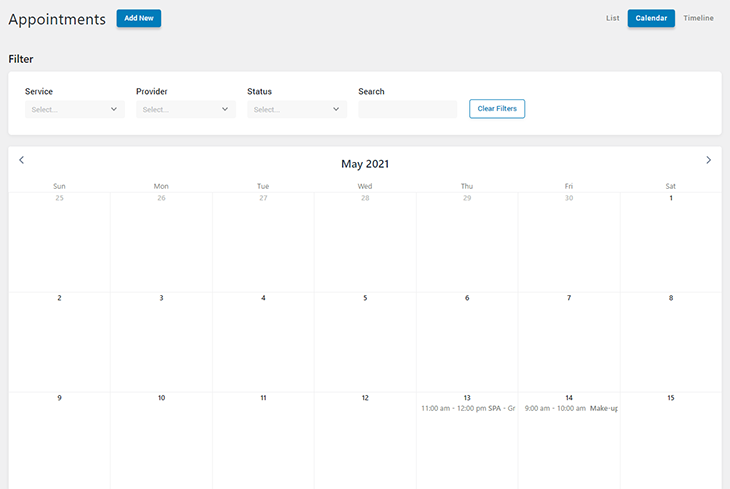The width and height of the screenshot is (730, 489).
Task: Click the Sun column header
Action: pyautogui.click(x=59, y=186)
